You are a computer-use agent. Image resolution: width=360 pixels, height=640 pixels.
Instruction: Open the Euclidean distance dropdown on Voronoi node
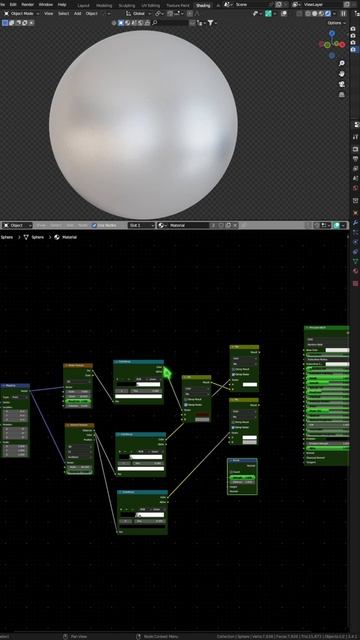pos(80,457)
